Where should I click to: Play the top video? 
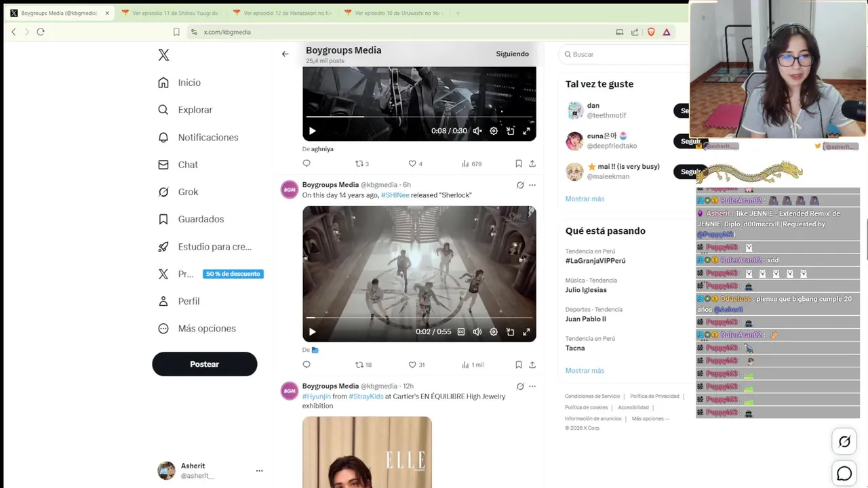tap(312, 131)
